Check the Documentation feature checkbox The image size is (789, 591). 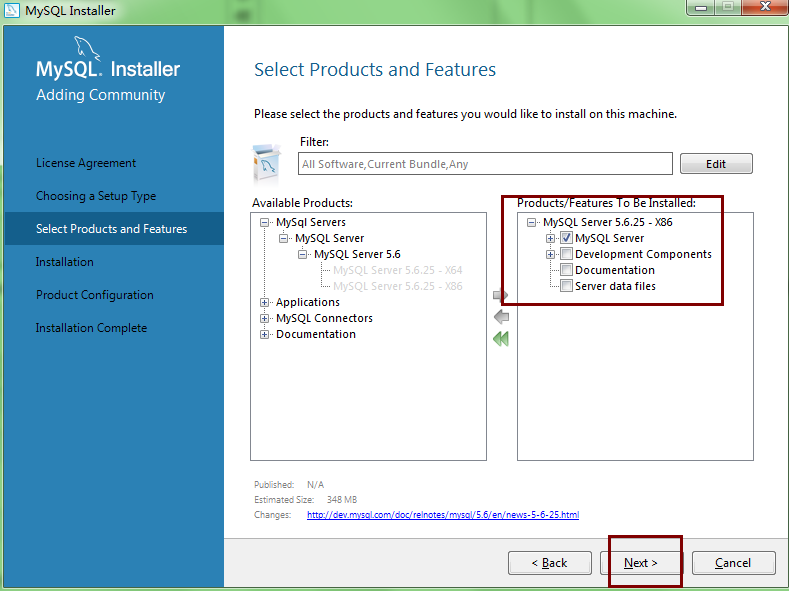click(567, 270)
